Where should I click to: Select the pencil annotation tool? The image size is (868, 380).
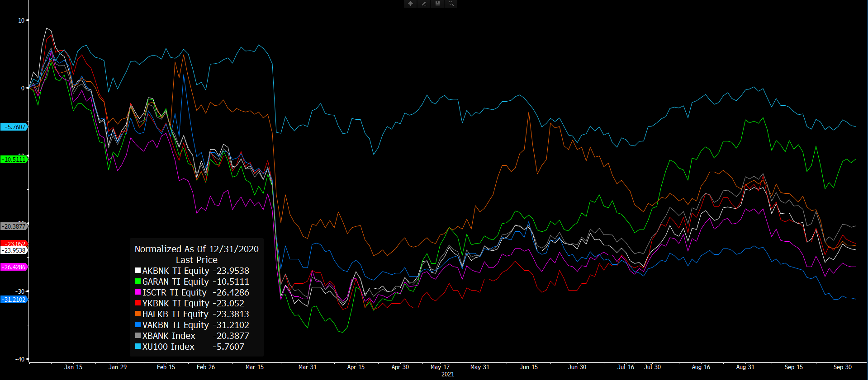pyautogui.click(x=424, y=4)
